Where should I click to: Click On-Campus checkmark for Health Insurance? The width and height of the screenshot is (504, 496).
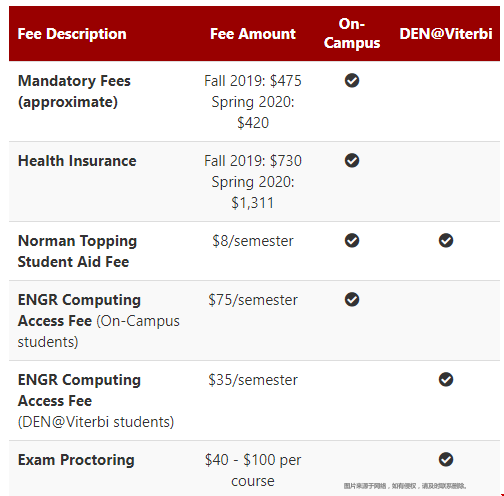pyautogui.click(x=352, y=160)
